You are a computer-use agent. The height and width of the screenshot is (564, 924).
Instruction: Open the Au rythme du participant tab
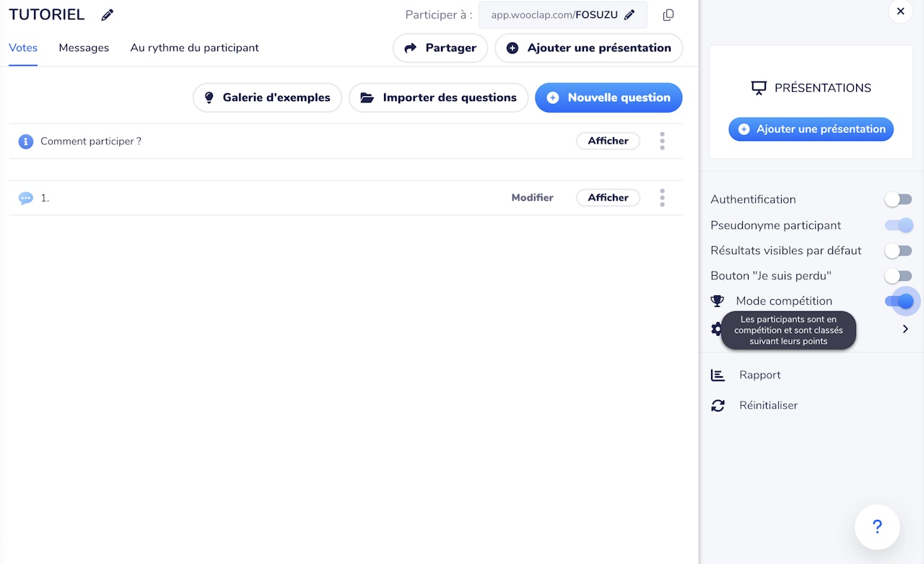(x=194, y=48)
